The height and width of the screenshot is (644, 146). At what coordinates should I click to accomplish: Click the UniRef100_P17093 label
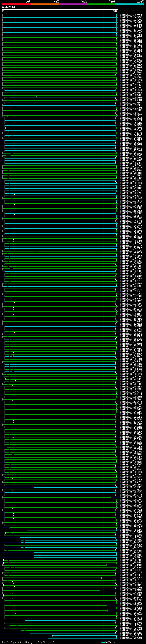tap(131, 75)
